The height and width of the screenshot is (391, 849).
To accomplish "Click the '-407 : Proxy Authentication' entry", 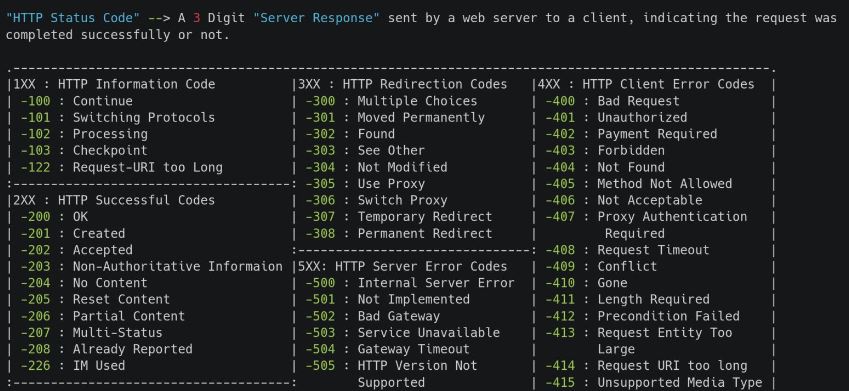I will (646, 217).
